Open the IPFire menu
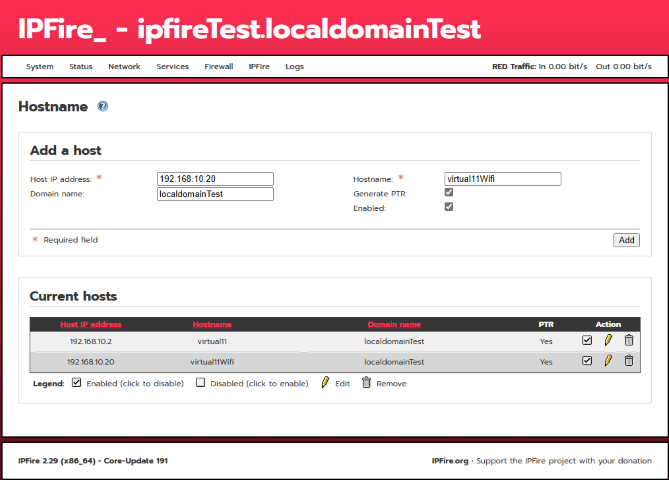The image size is (669, 480). 259,67
